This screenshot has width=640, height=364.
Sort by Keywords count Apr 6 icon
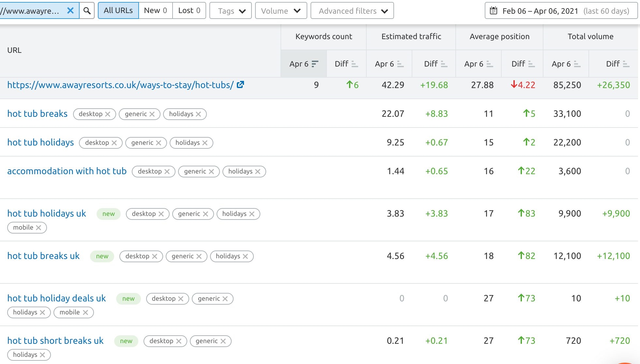(x=315, y=64)
